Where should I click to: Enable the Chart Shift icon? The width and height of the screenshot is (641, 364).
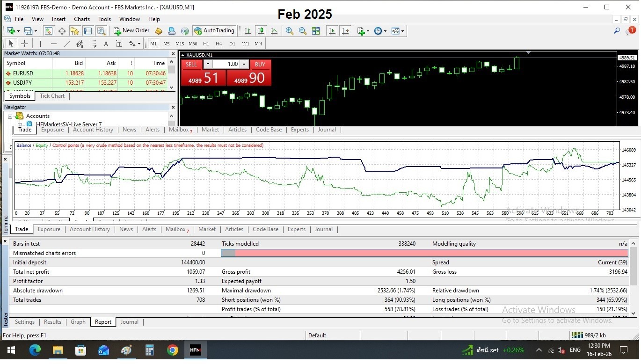pos(345,31)
